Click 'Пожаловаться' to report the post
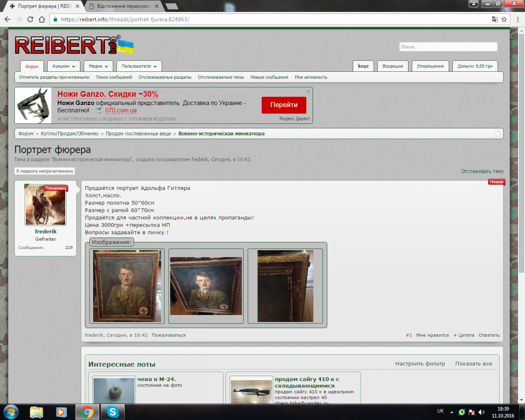This screenshot has height=420, width=525. (169, 335)
